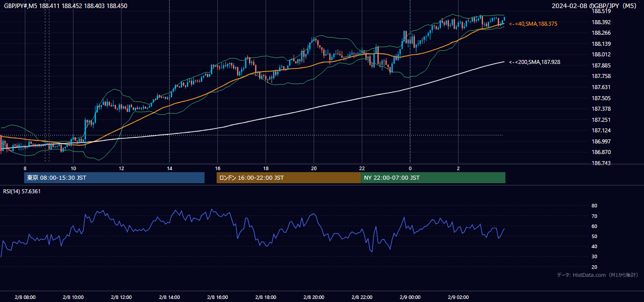The height and width of the screenshot is (302, 644).
Task: Click the bottom time label 2/8 14:00
Action: (169, 297)
